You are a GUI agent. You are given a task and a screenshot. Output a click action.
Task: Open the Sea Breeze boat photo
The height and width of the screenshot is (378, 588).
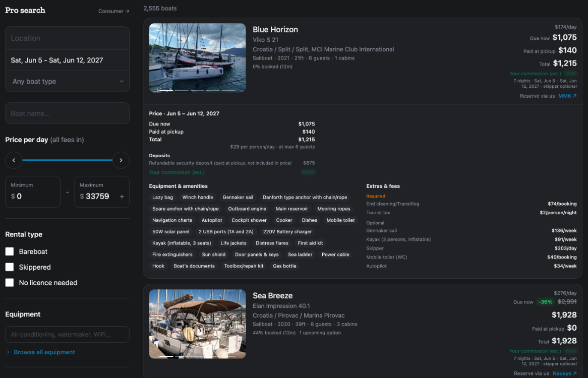197,324
